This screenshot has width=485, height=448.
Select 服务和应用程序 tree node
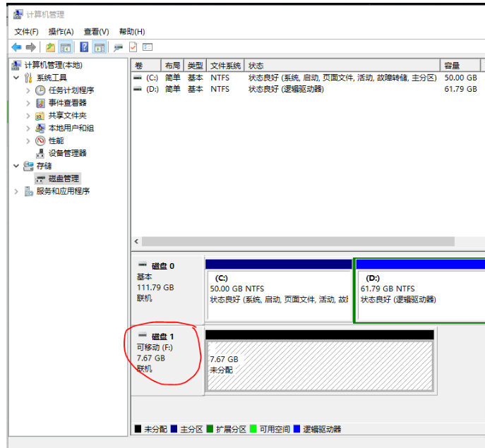[63, 191]
